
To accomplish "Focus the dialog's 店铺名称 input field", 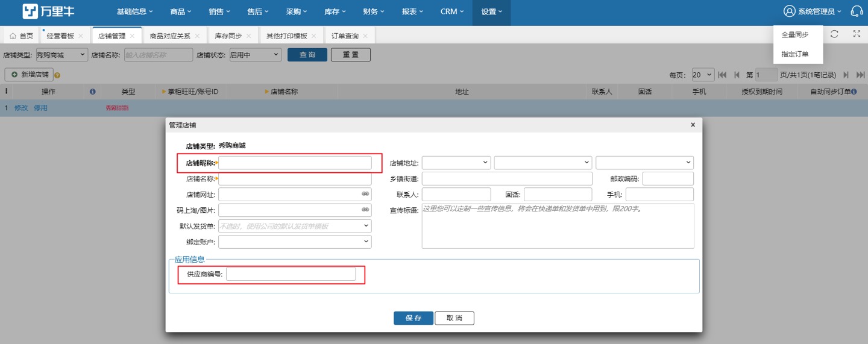I will click(295, 179).
